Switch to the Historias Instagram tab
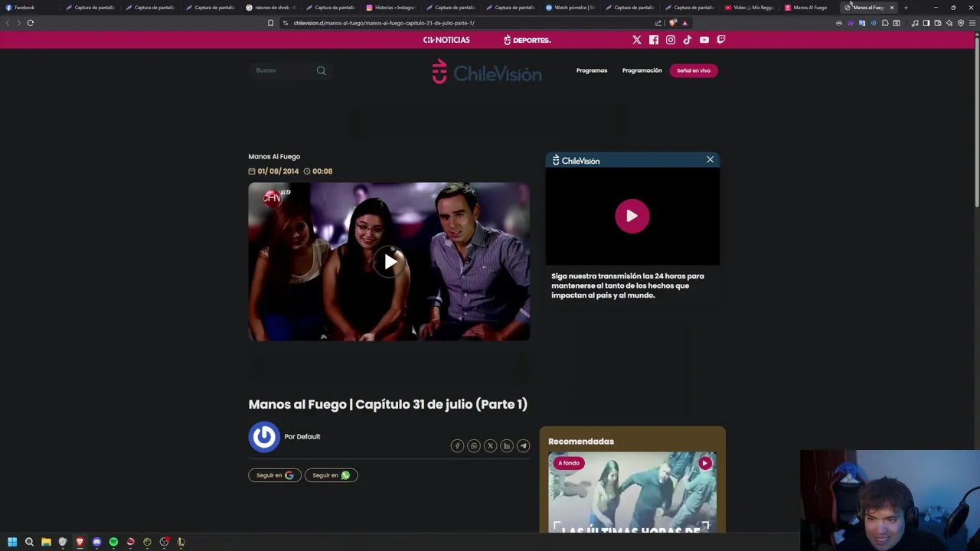The image size is (980, 551). 391,8
